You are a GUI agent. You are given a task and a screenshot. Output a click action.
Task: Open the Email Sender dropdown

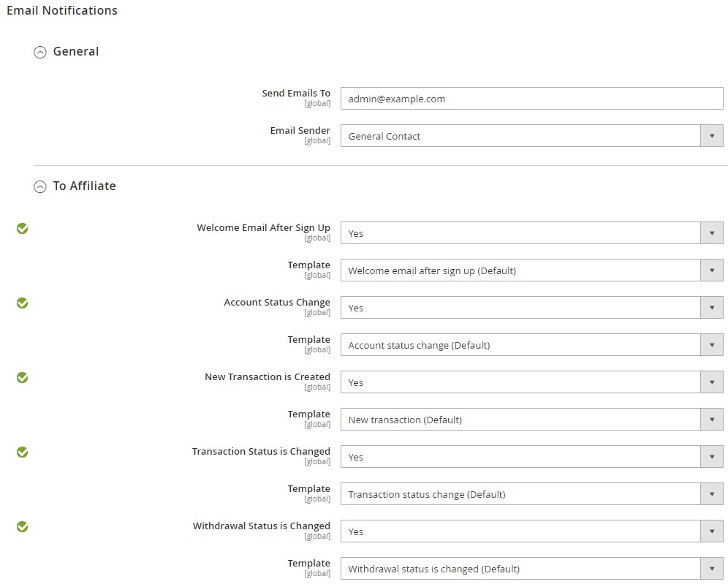point(531,136)
